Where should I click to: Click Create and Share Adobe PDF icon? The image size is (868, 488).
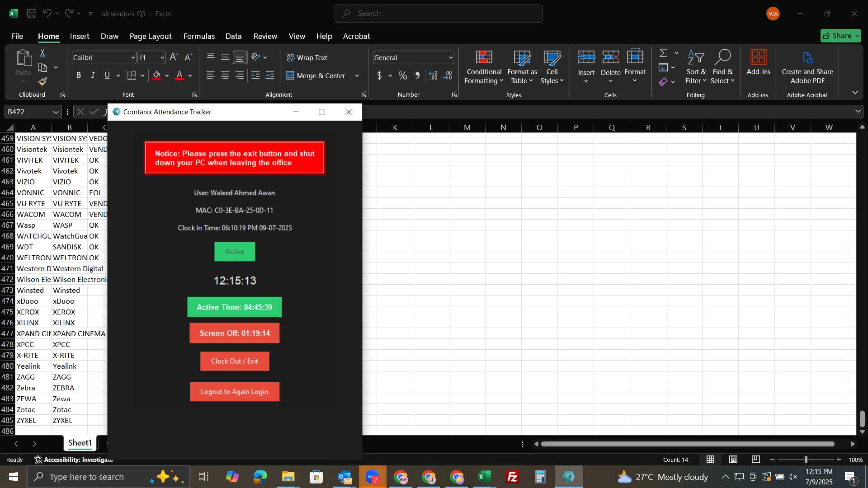[807, 66]
